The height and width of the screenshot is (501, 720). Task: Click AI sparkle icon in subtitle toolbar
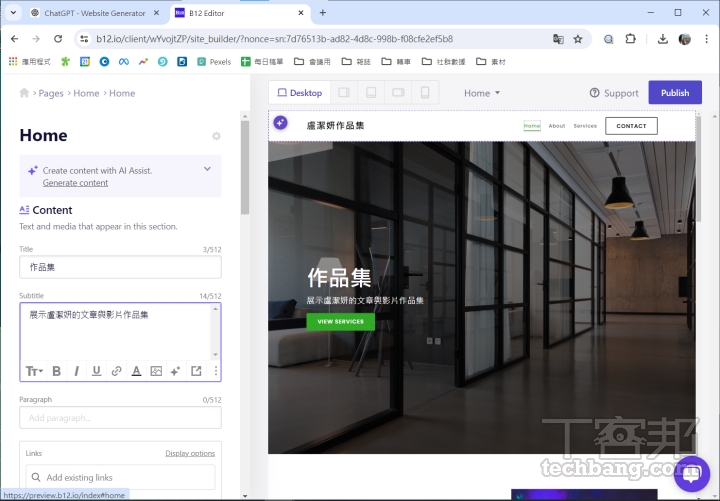175,371
